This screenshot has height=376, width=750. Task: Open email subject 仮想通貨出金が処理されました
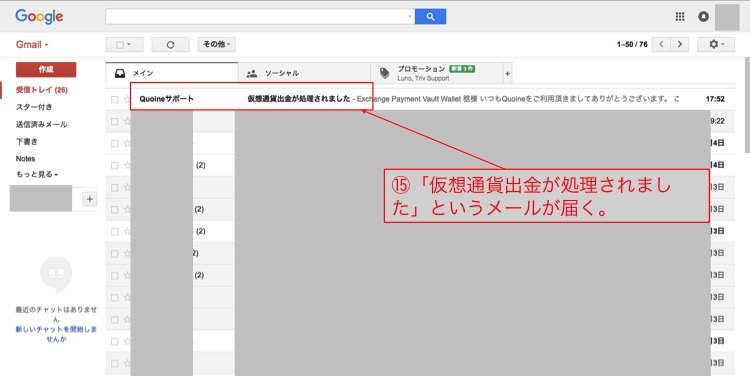(x=299, y=99)
